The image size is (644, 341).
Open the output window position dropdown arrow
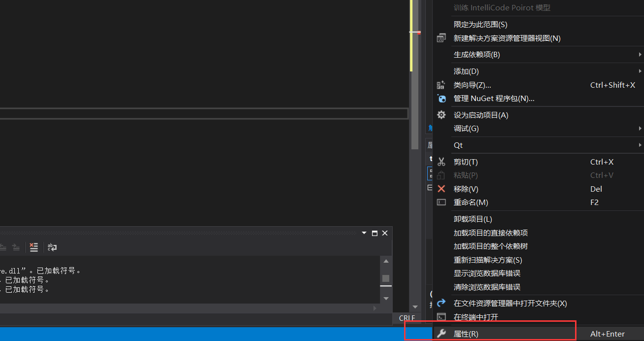[x=364, y=233]
